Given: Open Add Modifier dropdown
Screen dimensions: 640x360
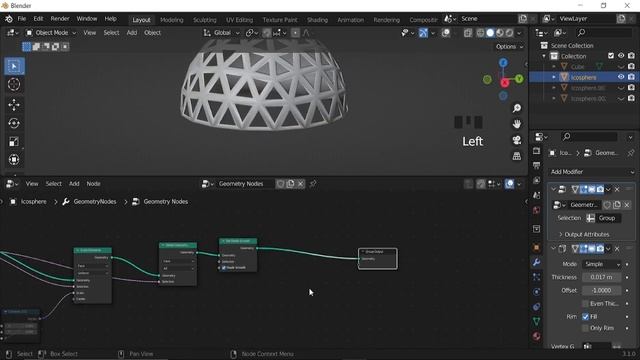Looking at the screenshot, I should pos(592,172).
